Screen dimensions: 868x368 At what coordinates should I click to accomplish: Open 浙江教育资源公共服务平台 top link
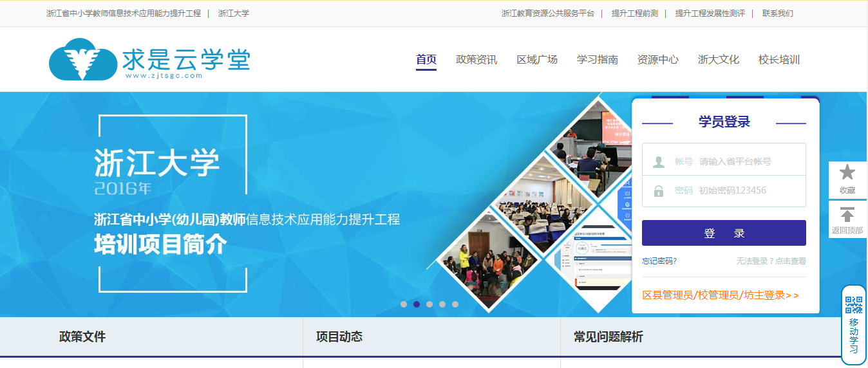tap(548, 13)
